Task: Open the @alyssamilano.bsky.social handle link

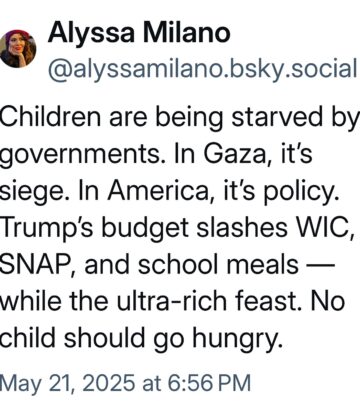Action: [x=203, y=70]
